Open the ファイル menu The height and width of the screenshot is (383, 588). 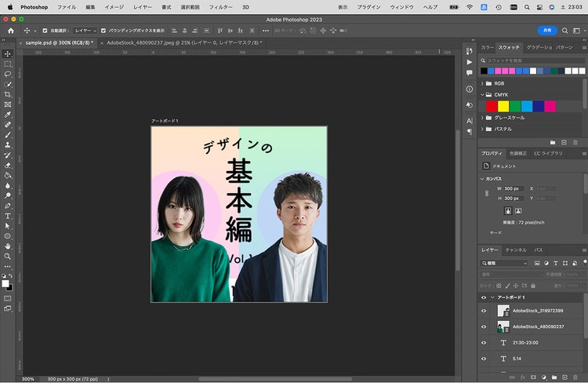67,7
